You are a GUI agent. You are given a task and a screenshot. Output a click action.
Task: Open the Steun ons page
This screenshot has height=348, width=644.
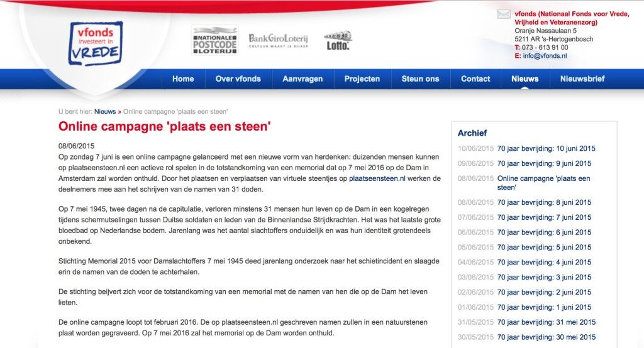coord(421,79)
